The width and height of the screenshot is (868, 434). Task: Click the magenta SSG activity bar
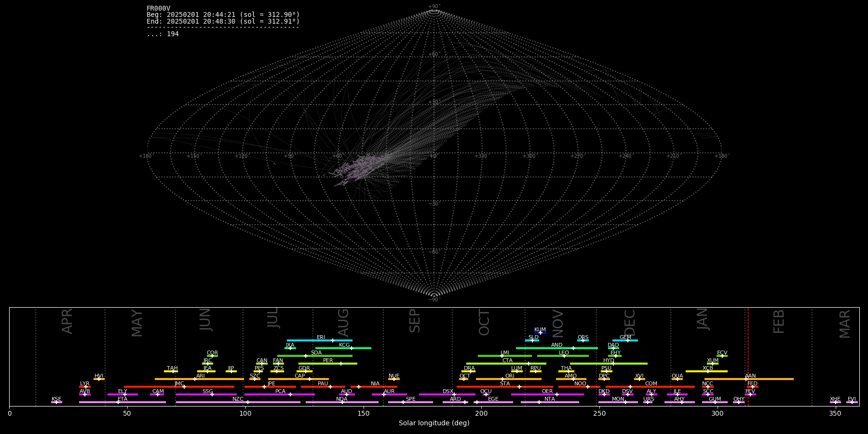pos(206,394)
